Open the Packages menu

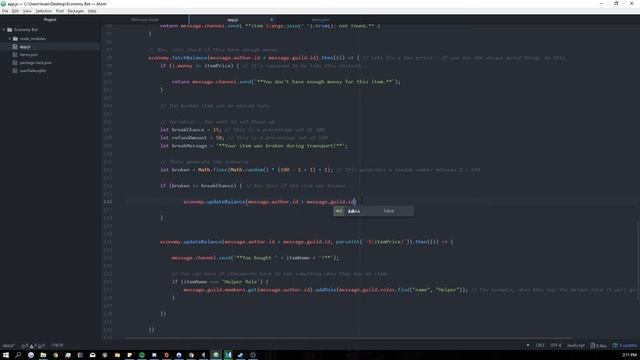(76, 11)
